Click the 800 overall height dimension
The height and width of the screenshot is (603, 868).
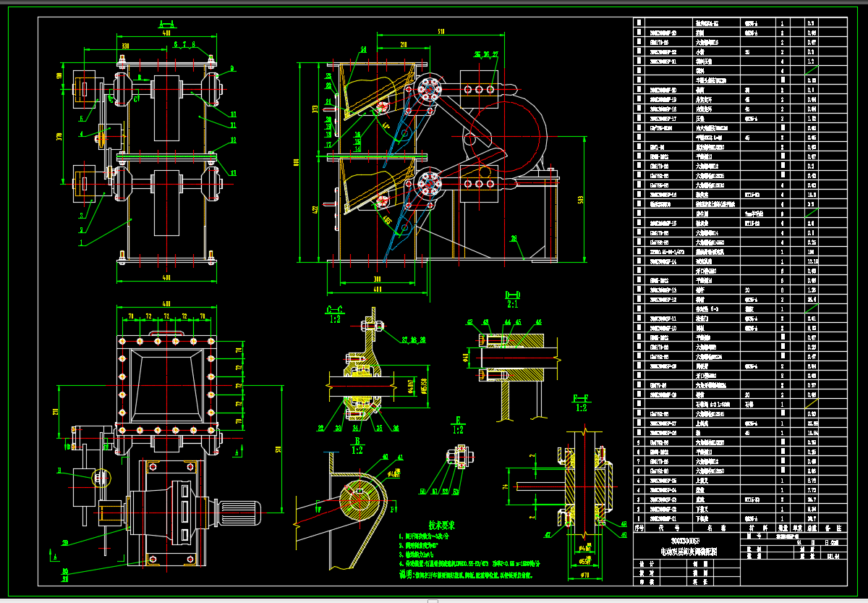pos(295,162)
